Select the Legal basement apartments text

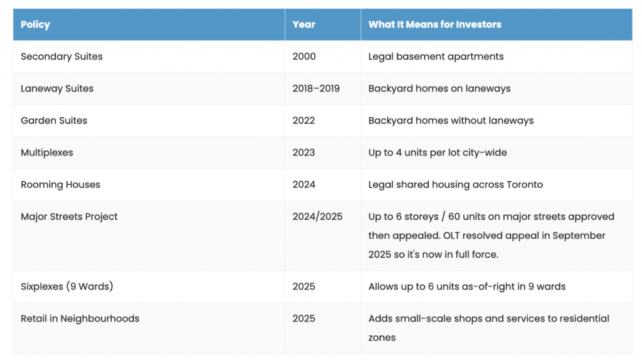(436, 56)
